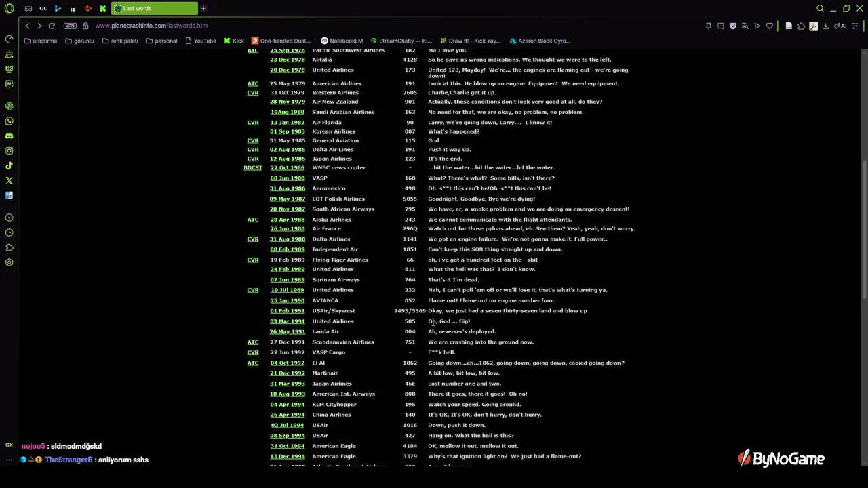Open CVR link for VASP Cargo row

[253, 352]
